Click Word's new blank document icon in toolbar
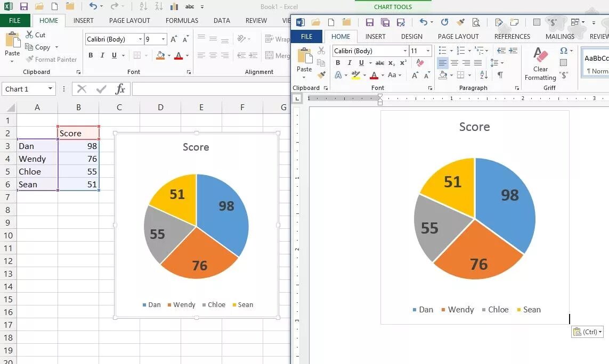This screenshot has height=364, width=609. (331, 22)
